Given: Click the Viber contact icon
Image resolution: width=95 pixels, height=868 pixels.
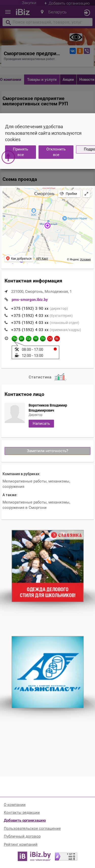Looking at the screenshot, I should (87, 51).
